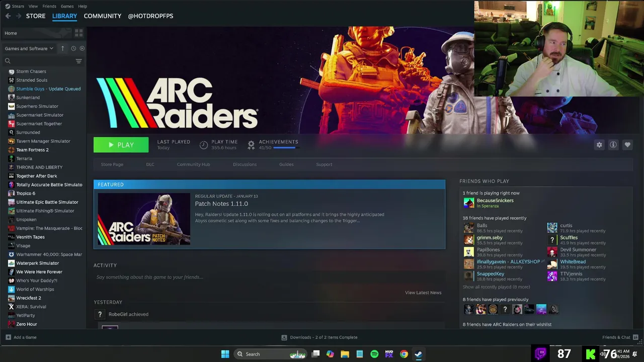Show recent games with the clock icon
644x362 pixels.
[73, 48]
